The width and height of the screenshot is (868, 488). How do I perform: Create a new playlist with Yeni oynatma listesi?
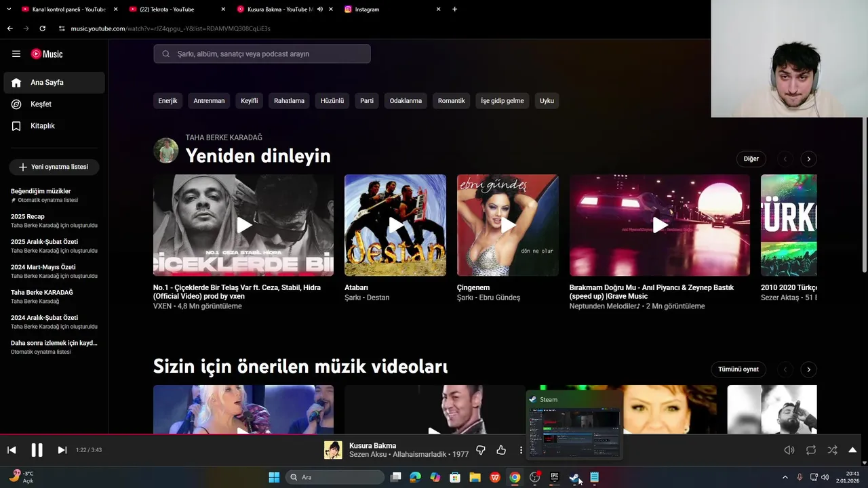pos(54,167)
